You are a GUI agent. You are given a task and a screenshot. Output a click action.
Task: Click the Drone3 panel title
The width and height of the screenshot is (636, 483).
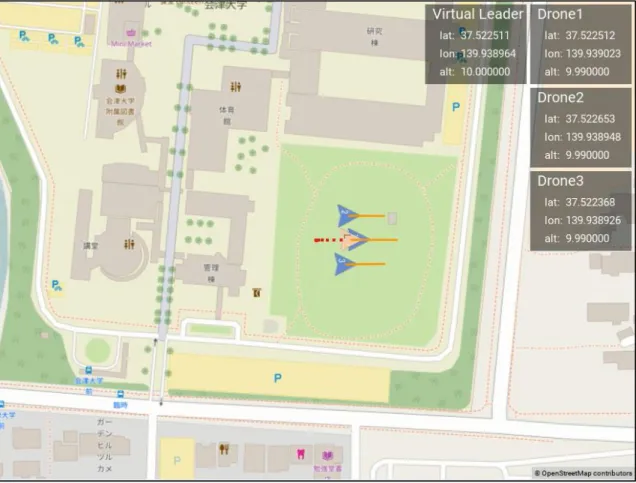(560, 181)
